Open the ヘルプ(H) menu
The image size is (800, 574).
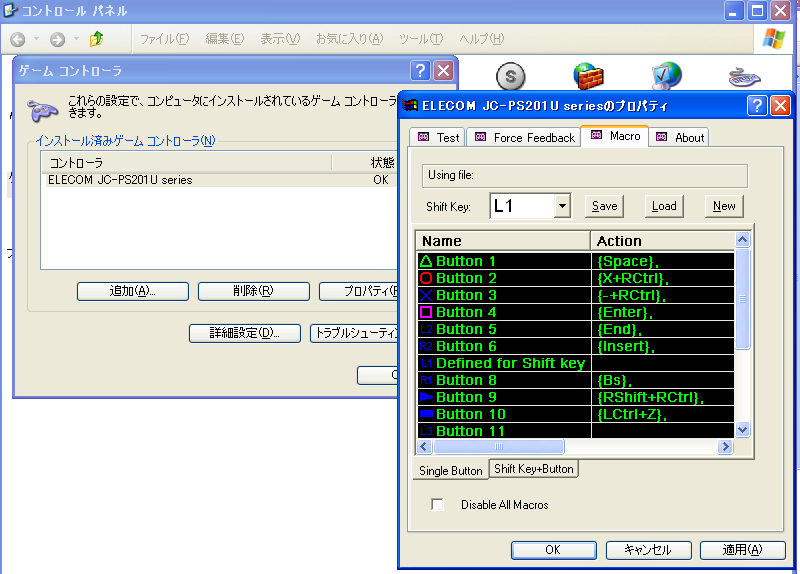pos(481,39)
